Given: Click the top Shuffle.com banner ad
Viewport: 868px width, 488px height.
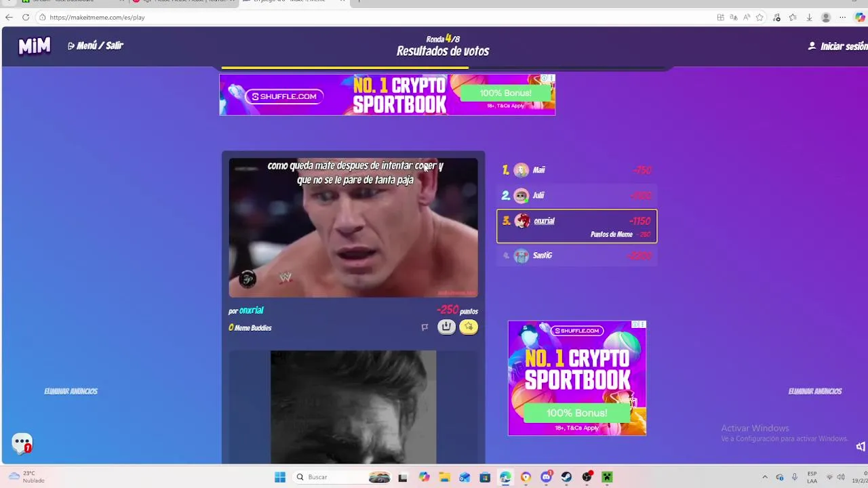Looking at the screenshot, I should tap(387, 94).
